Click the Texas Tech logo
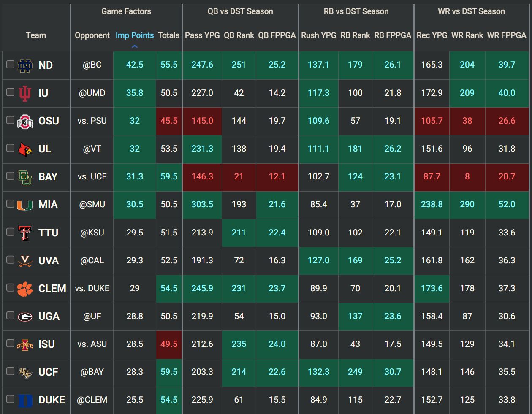 click(x=25, y=233)
